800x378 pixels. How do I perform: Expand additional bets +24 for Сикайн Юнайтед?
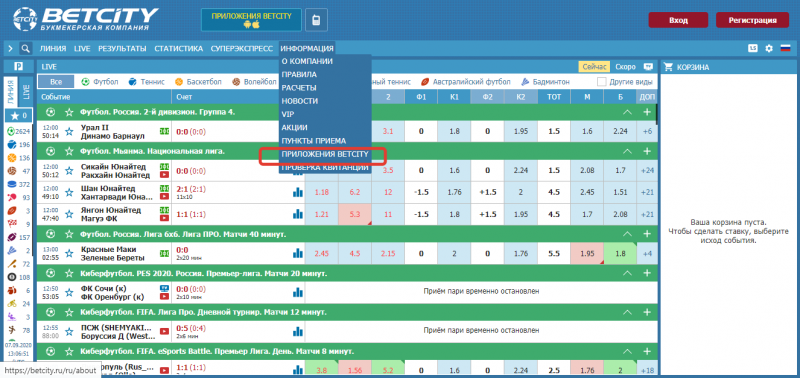coord(648,170)
